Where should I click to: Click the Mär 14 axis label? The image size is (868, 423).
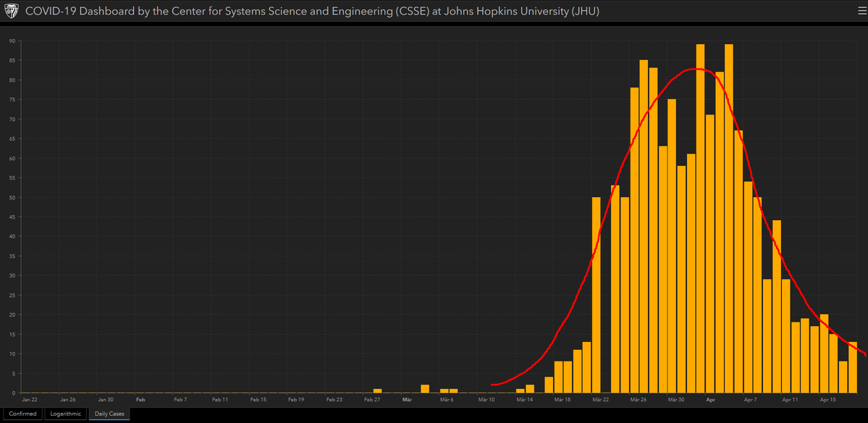[x=523, y=399]
